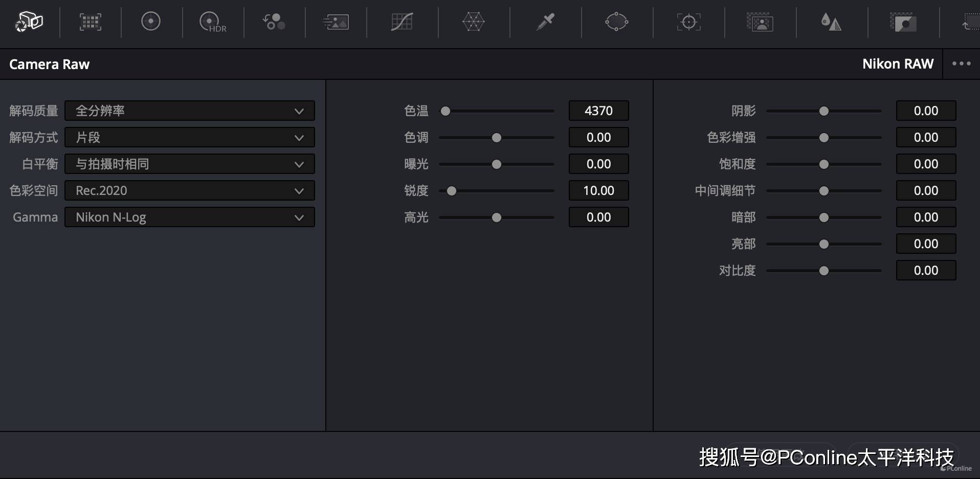Open the Color Wheels palette
This screenshot has height=479, width=980.
coord(151,21)
